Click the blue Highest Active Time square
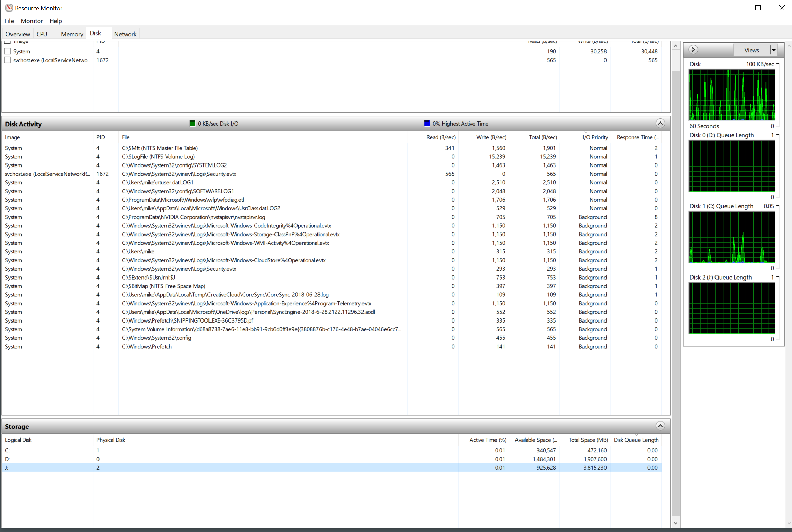Image resolution: width=792 pixels, height=532 pixels. [x=426, y=123]
